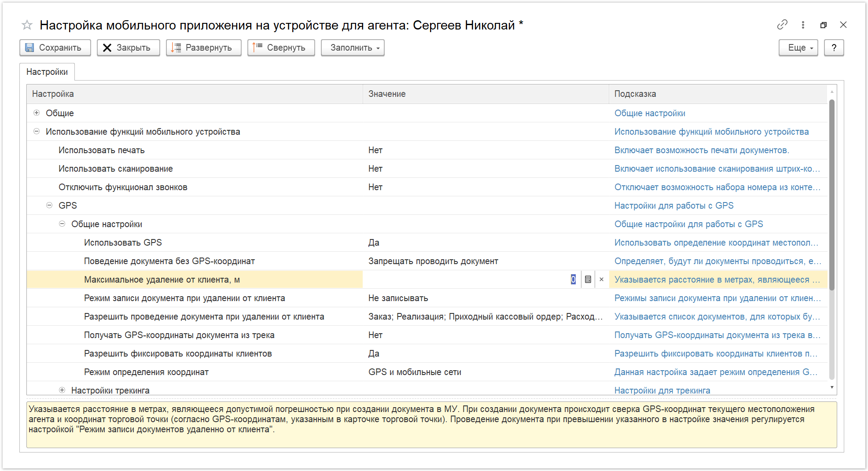
Task: Expand all tree rows with Развернуть
Action: [203, 48]
